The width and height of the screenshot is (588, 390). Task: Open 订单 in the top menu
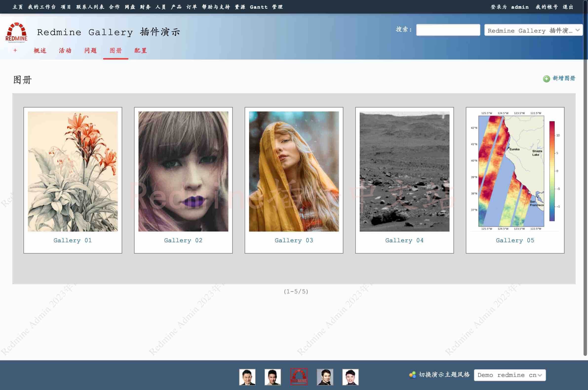click(192, 7)
